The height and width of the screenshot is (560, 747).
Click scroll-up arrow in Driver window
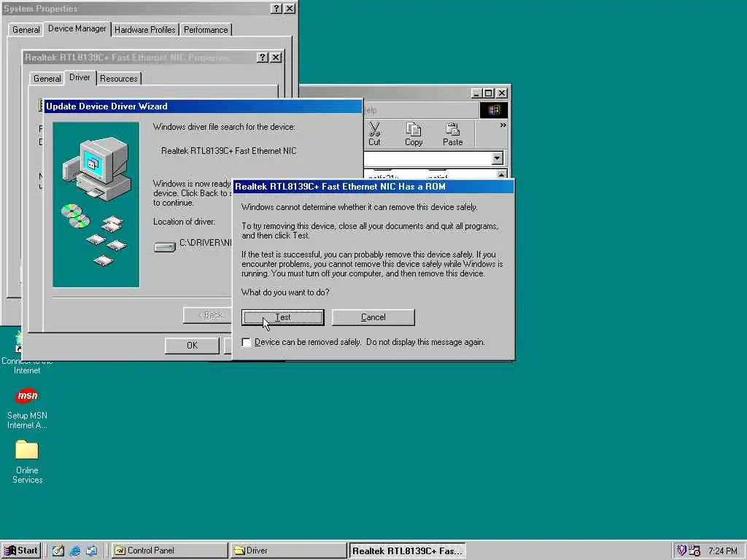(502, 174)
